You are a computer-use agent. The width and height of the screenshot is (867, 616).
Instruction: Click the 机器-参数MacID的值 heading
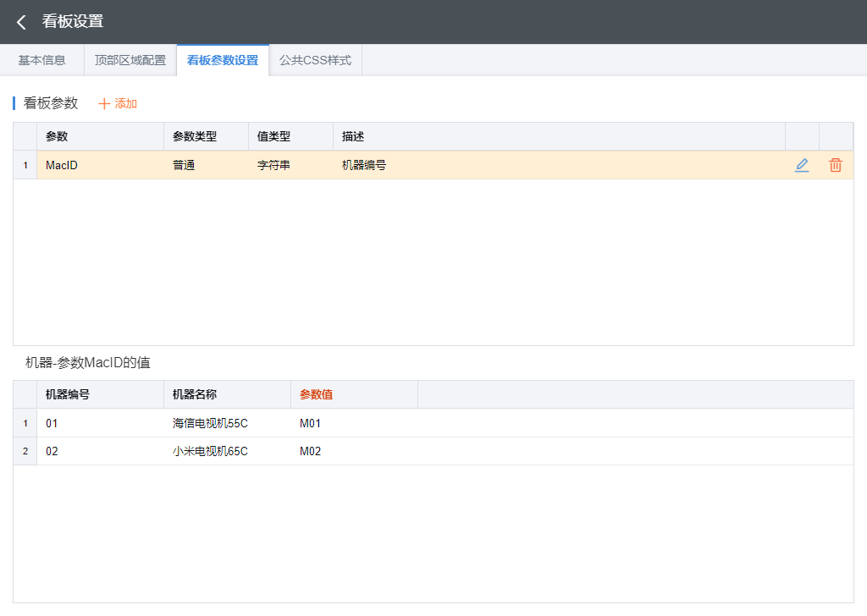88,362
